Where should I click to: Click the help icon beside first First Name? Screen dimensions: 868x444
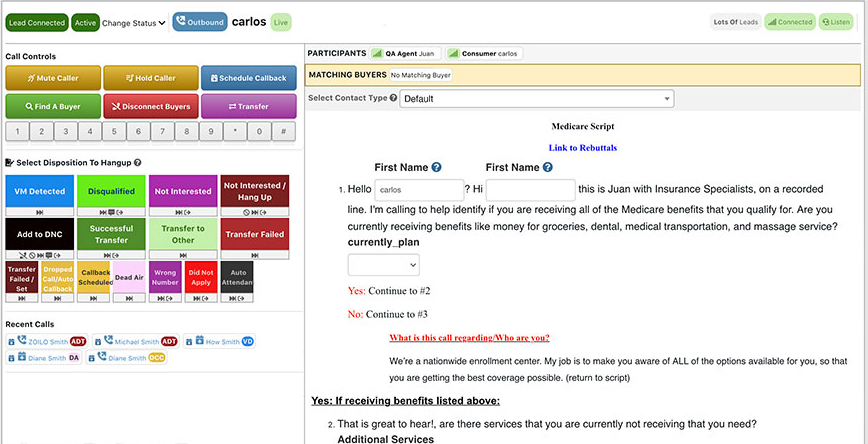[x=436, y=167]
